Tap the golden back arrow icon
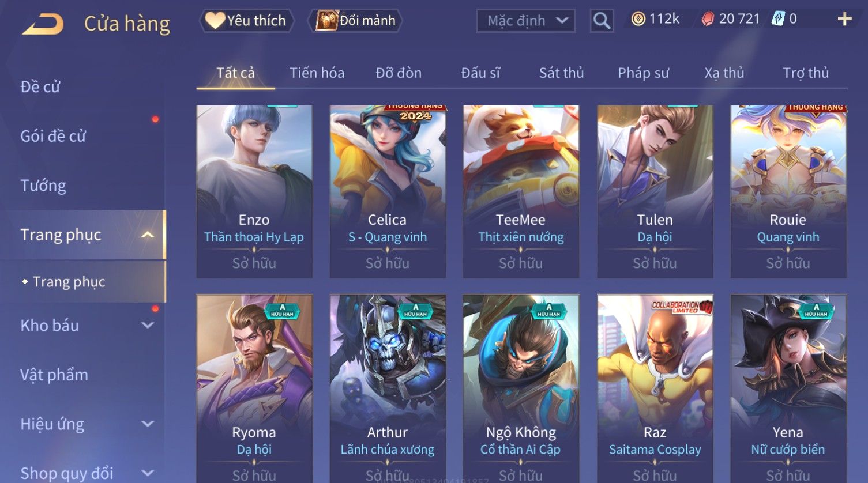 click(x=43, y=24)
